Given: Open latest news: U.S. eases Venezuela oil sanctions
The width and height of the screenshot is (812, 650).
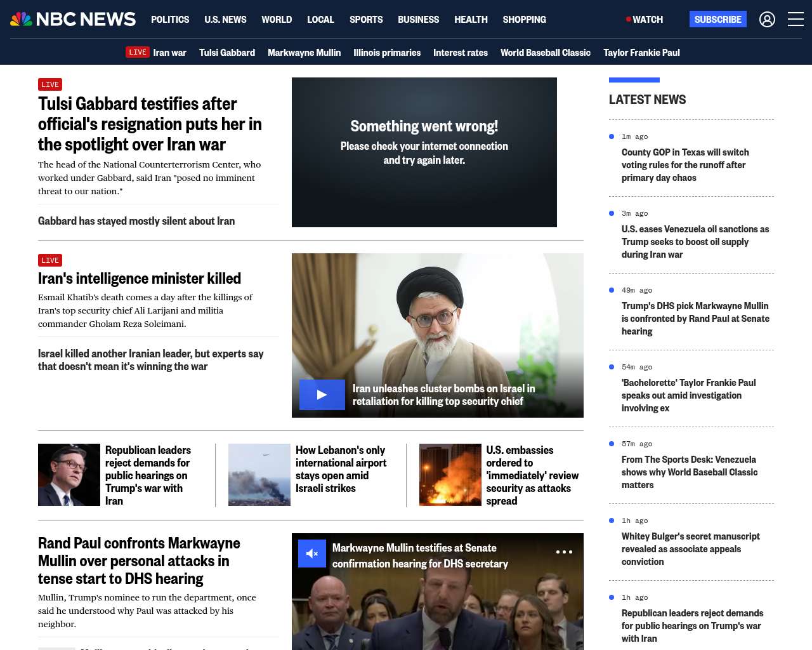Looking at the screenshot, I should tap(695, 242).
